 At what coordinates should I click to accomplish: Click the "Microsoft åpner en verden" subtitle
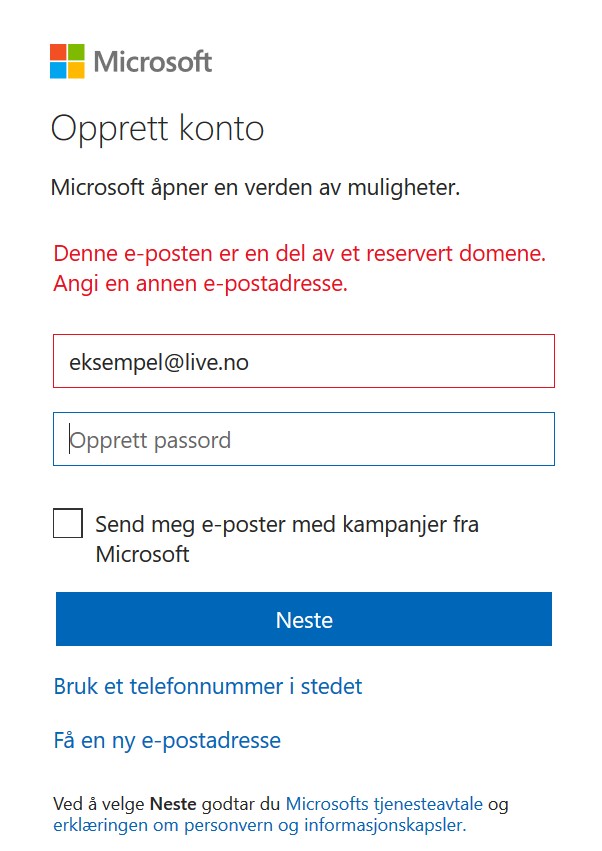[x=255, y=188]
